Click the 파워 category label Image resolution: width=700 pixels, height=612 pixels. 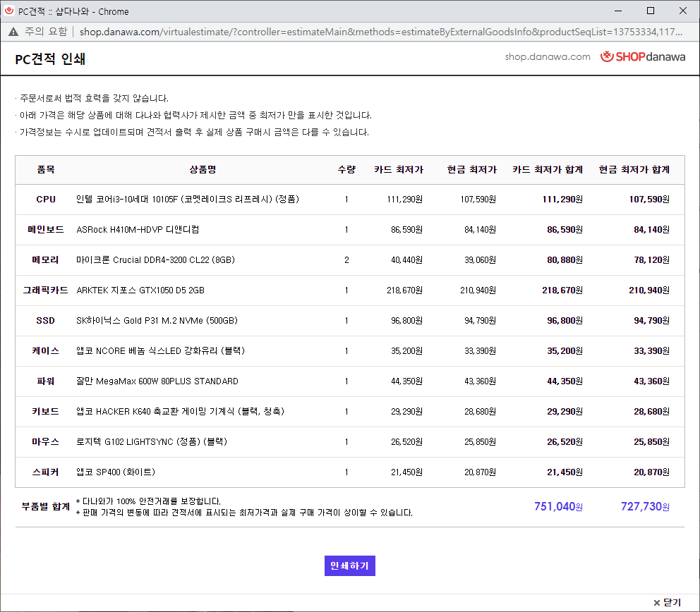tap(46, 381)
